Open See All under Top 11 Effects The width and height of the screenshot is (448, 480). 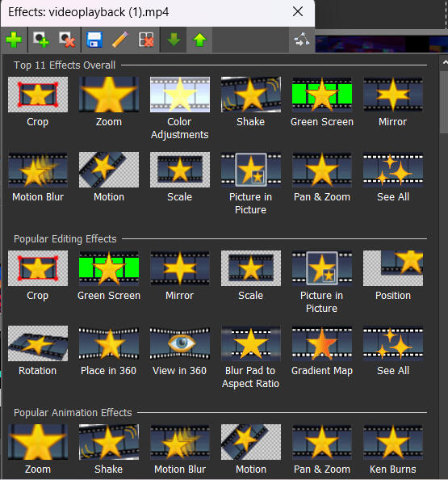[393, 177]
